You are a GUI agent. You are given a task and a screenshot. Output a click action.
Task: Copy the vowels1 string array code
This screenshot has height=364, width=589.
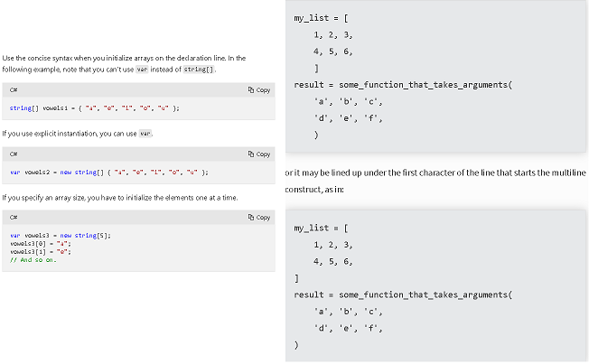258,90
